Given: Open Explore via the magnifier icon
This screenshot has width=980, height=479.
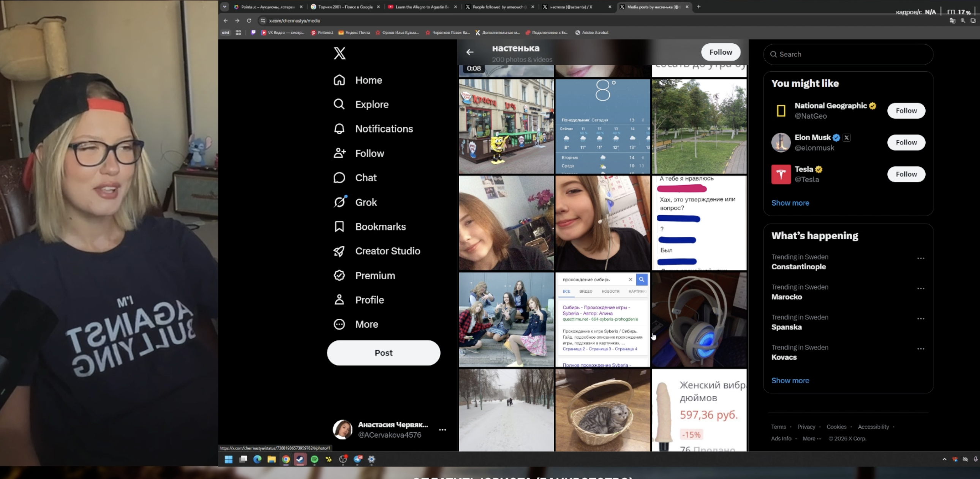Looking at the screenshot, I should pyautogui.click(x=339, y=104).
